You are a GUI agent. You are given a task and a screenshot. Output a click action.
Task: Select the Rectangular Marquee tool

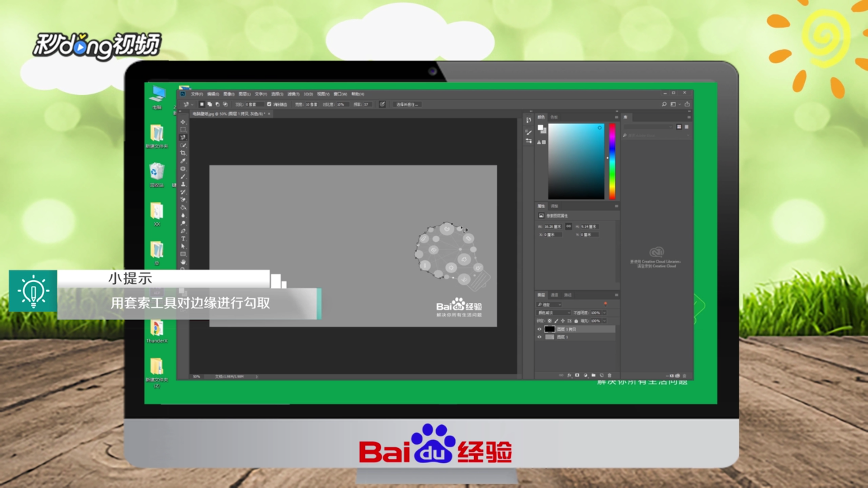pos(183,130)
